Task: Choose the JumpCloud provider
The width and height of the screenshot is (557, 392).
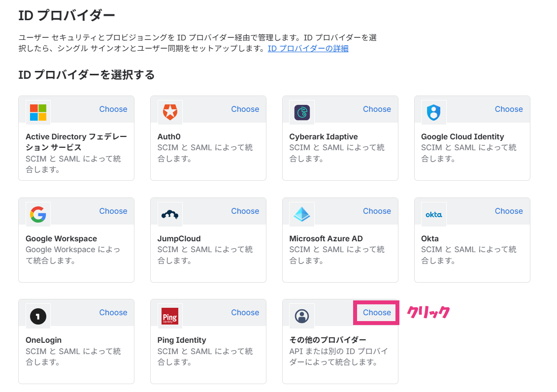Action: point(245,211)
